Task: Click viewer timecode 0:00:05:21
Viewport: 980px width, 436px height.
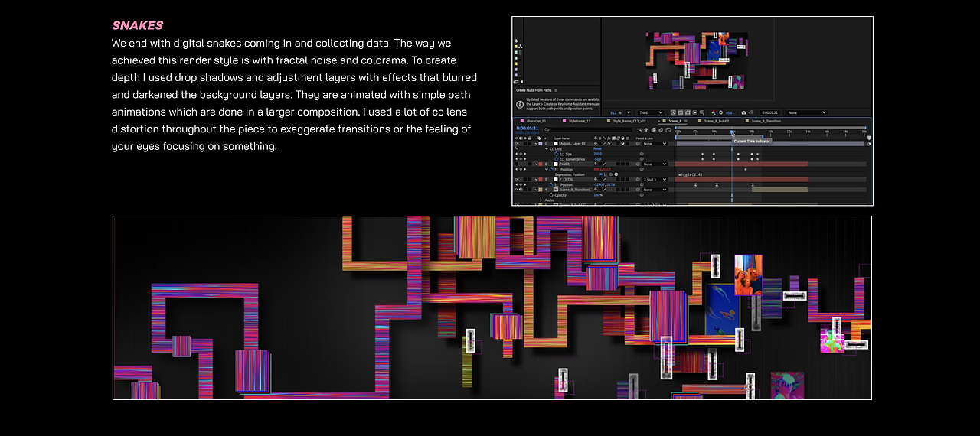Action: (x=770, y=112)
